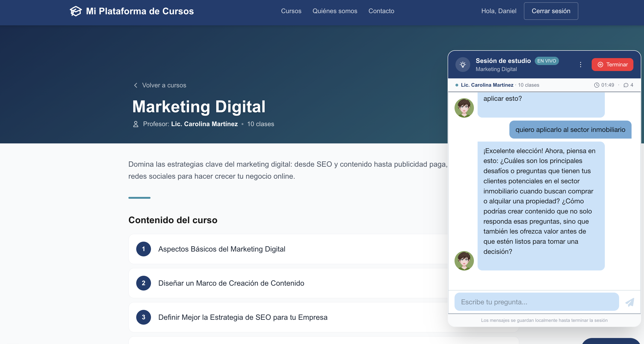Click the professor person icon
The width and height of the screenshot is (644, 344).
[136, 124]
